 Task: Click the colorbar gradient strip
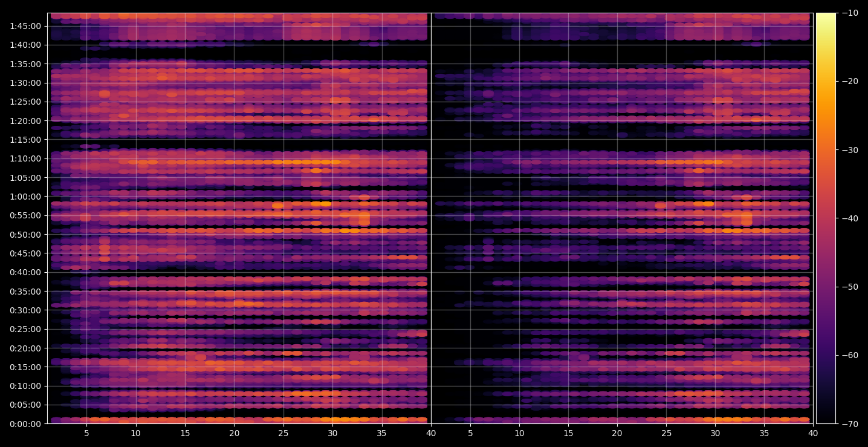click(x=826, y=218)
